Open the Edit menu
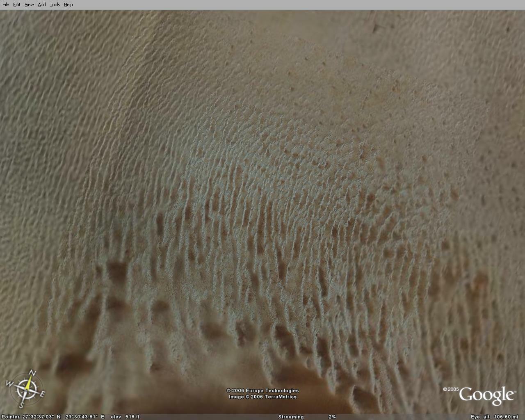 click(x=17, y=5)
